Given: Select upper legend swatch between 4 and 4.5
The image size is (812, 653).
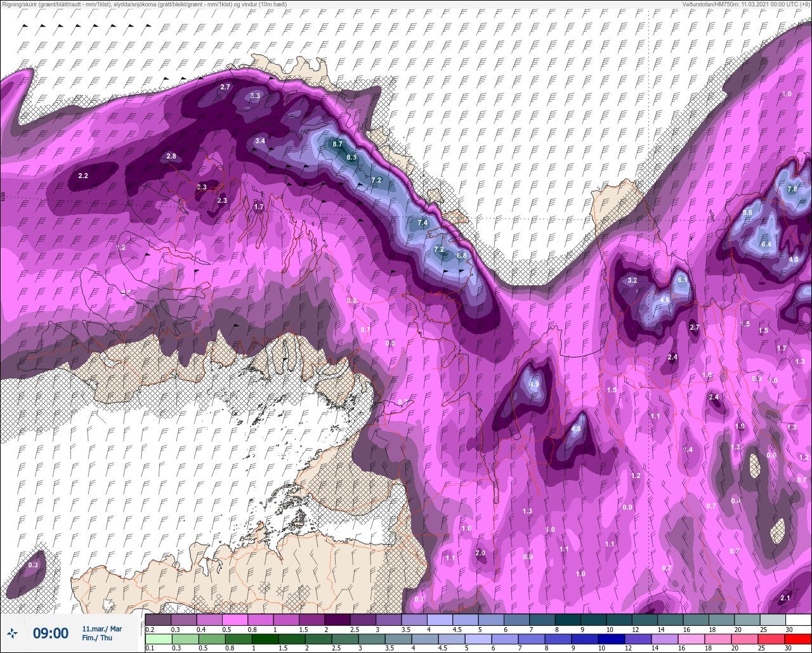Looking at the screenshot, I should click(x=440, y=619).
